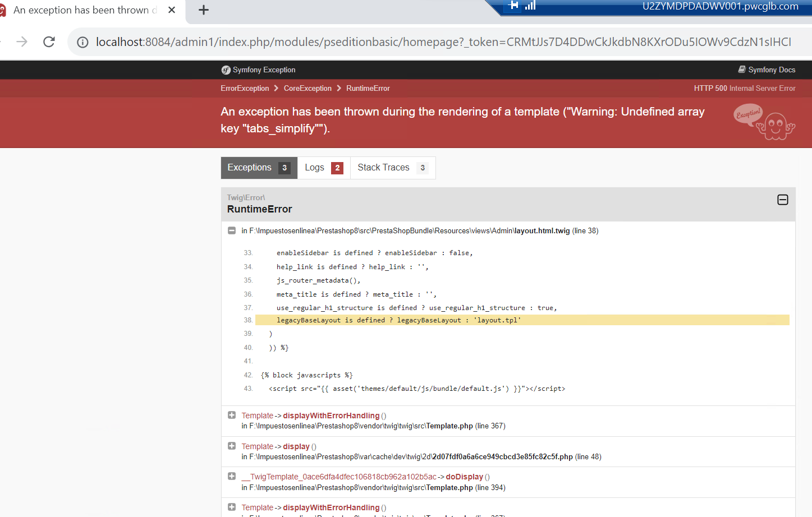This screenshot has height=517, width=812.
Task: Switch to the Stack Traces tab
Action: pos(393,168)
